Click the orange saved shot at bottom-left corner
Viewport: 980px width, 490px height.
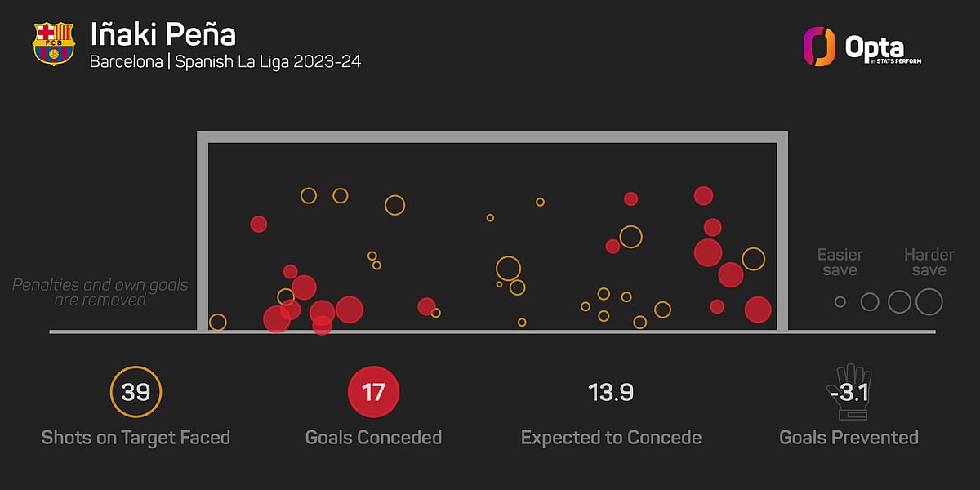coord(217,322)
